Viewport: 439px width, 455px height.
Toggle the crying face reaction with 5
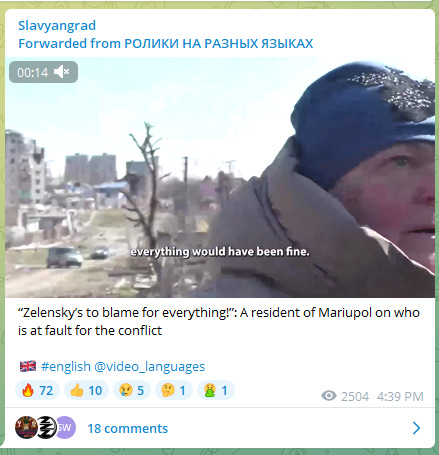pos(132,390)
